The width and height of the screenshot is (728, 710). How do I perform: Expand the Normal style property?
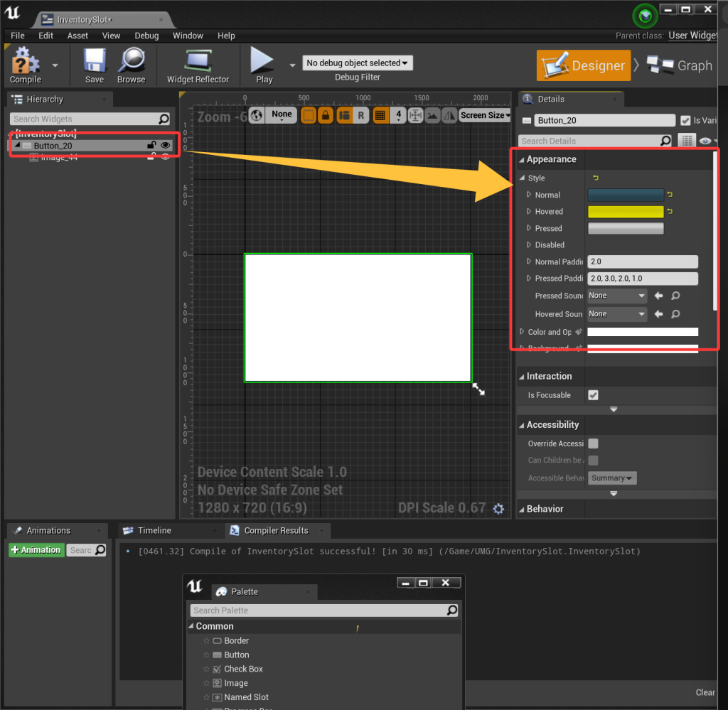click(x=529, y=195)
